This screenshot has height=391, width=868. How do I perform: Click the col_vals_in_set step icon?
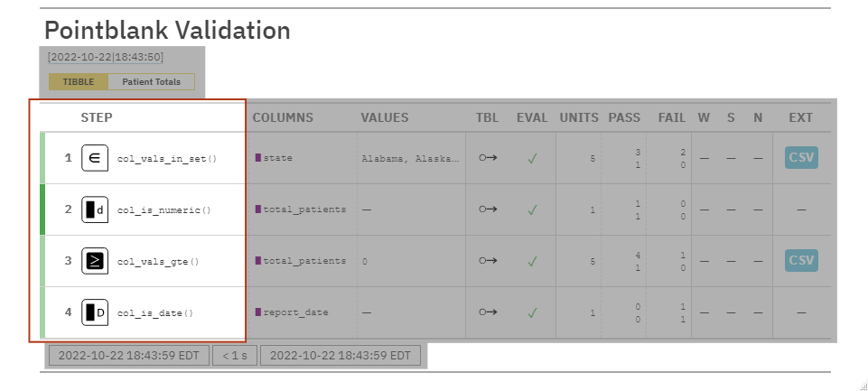point(94,158)
